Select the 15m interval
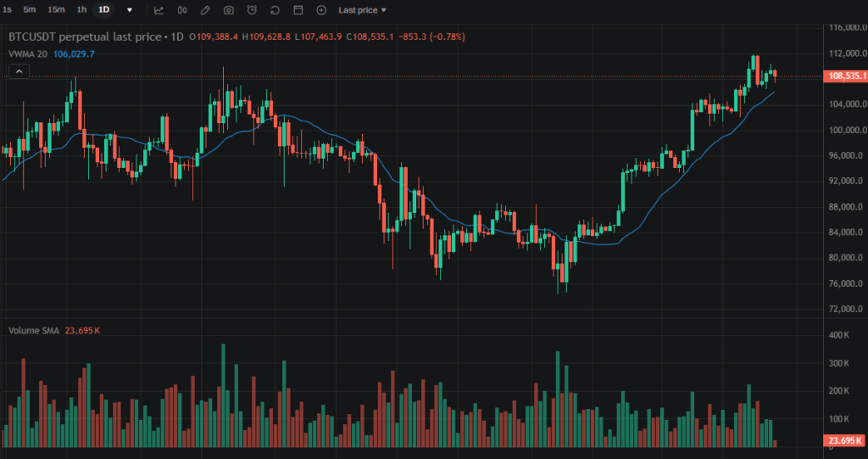 (56, 10)
